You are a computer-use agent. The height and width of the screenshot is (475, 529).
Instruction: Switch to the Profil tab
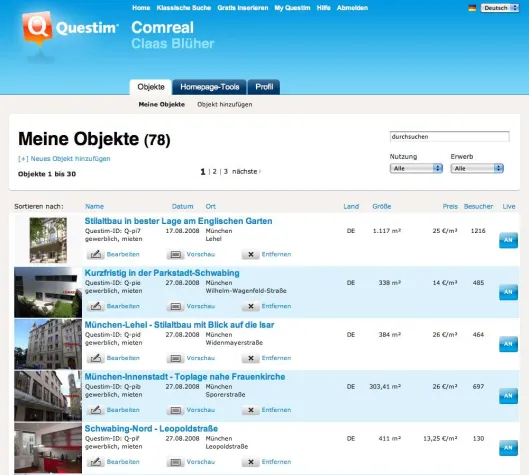point(264,87)
